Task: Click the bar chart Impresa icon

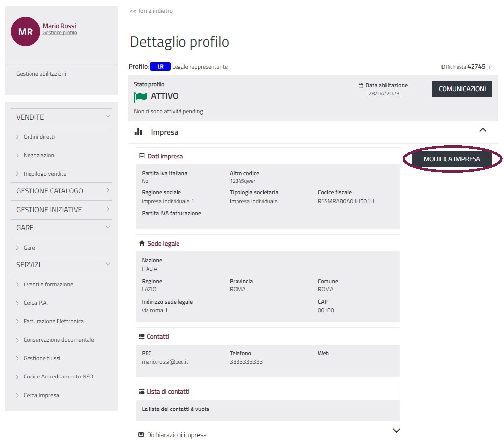Action: pyautogui.click(x=138, y=132)
